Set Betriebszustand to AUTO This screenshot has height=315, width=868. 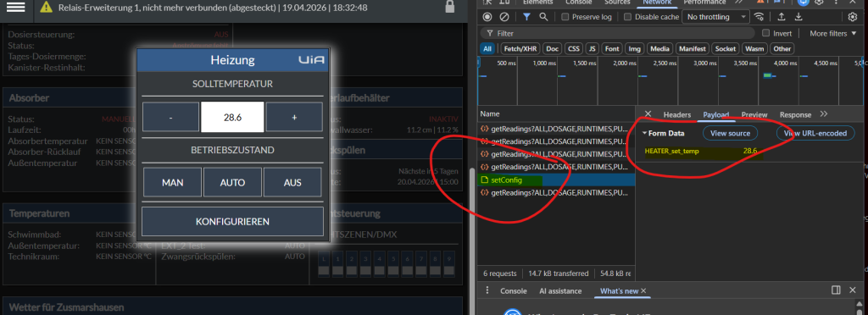point(232,182)
